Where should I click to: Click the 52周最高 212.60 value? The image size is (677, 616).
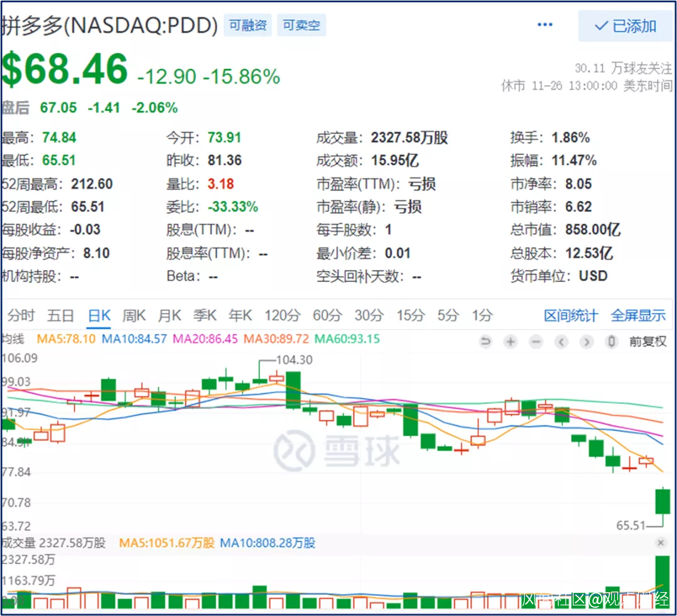(92, 184)
